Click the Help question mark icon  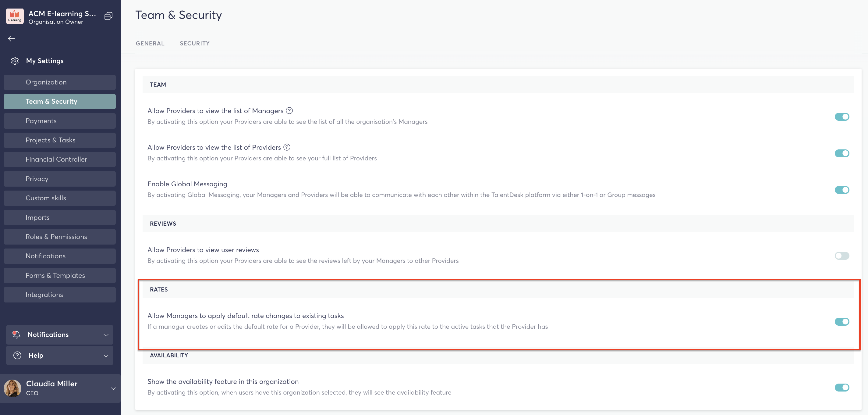point(17,355)
